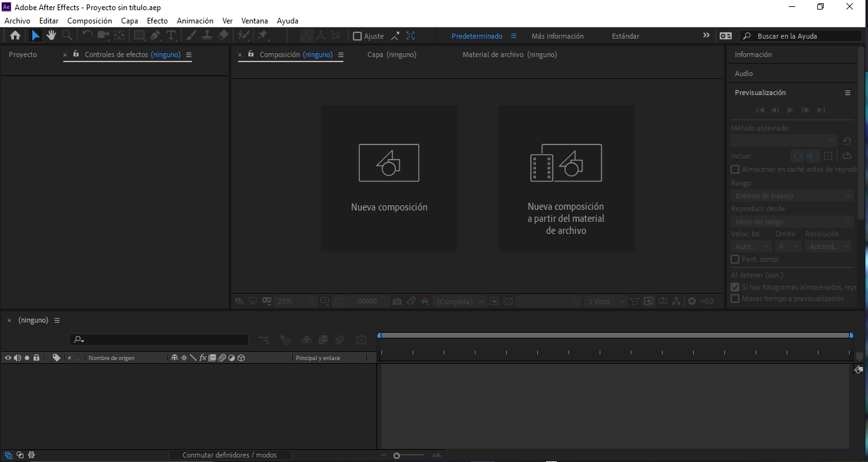
Task: Choose the Rectangle shape tool
Action: (x=139, y=35)
